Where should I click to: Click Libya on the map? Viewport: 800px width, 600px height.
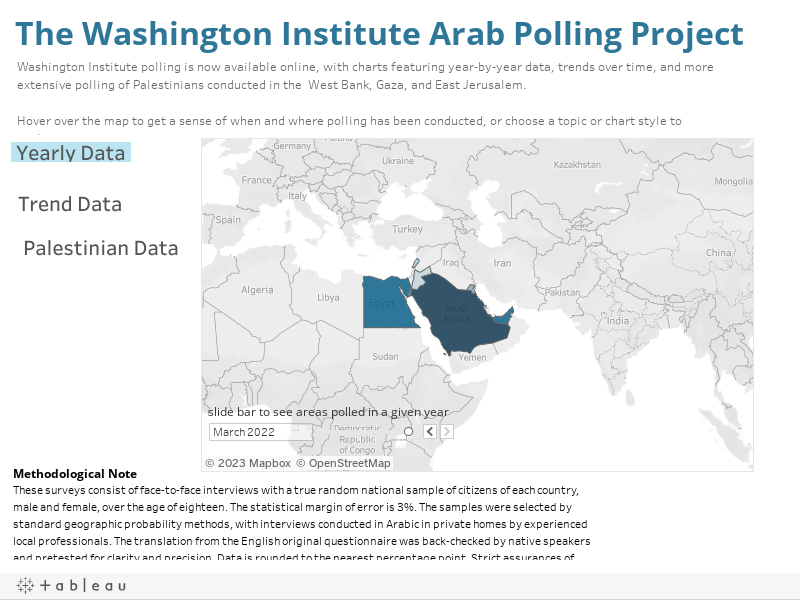(x=327, y=297)
